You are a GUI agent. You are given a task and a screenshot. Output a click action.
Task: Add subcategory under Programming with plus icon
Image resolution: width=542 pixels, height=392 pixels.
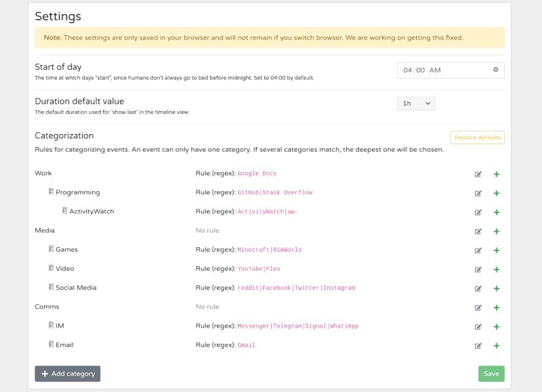click(497, 193)
